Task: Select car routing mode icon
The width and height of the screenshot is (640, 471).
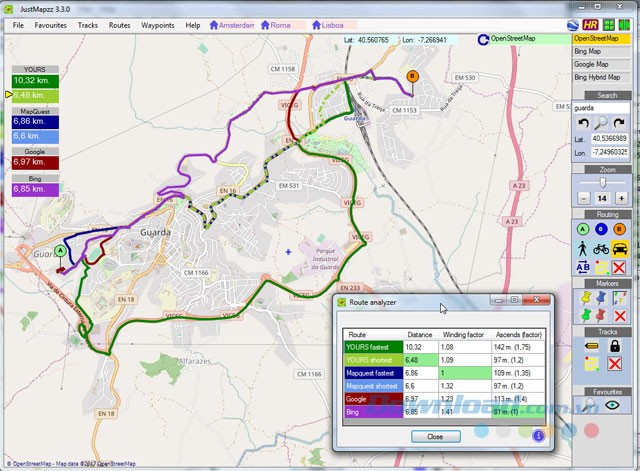Action: pyautogui.click(x=620, y=249)
